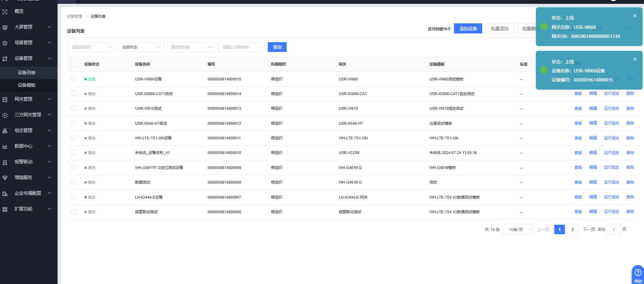644x284 pixels.
Task: Open 设备模板 submenu item
Action: click(27, 85)
